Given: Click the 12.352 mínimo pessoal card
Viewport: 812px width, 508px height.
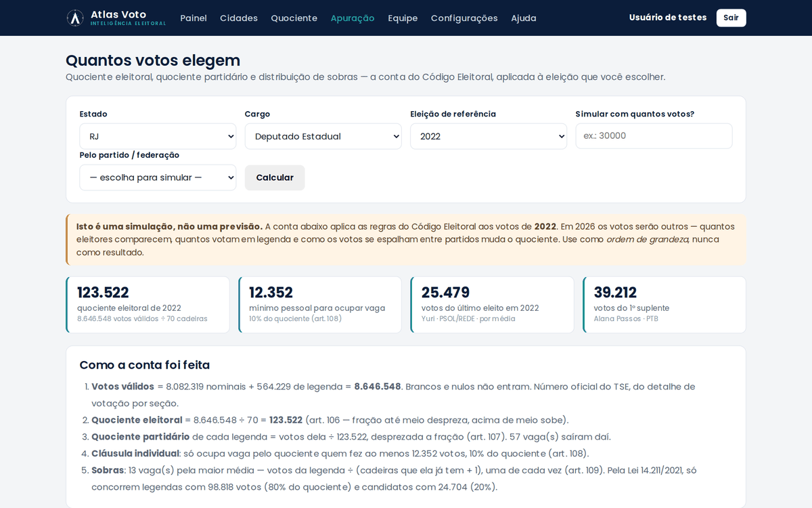Looking at the screenshot, I should (319, 305).
